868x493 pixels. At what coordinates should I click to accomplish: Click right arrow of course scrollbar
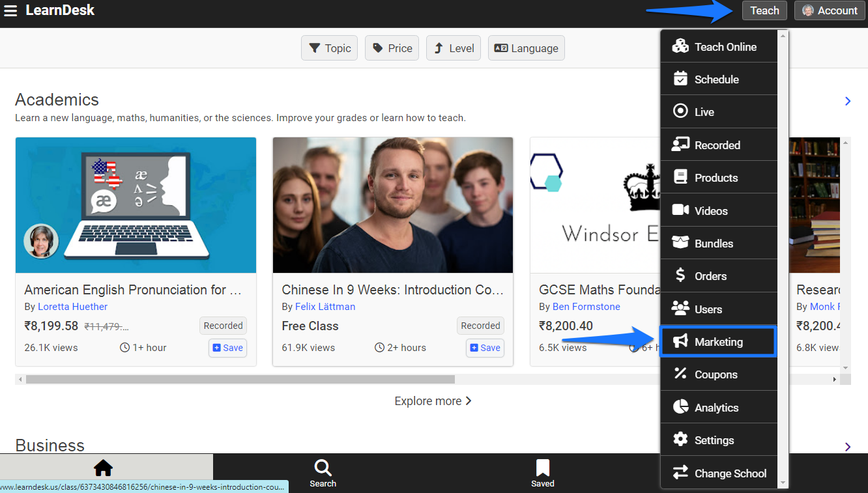tap(834, 379)
